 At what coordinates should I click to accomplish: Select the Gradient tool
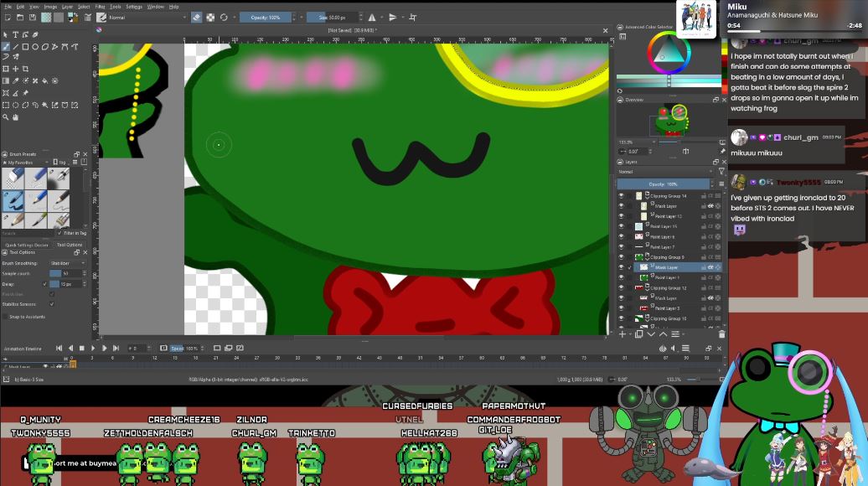6,80
